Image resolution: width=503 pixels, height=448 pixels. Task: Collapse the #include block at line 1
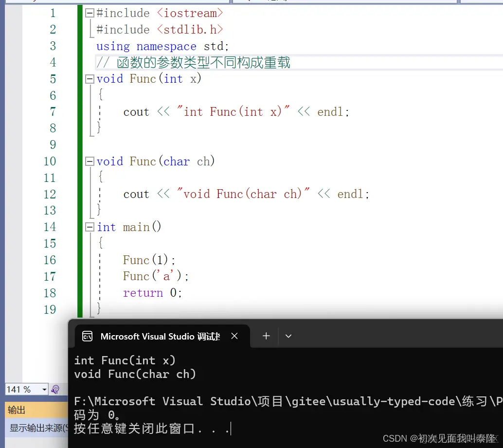(x=90, y=13)
